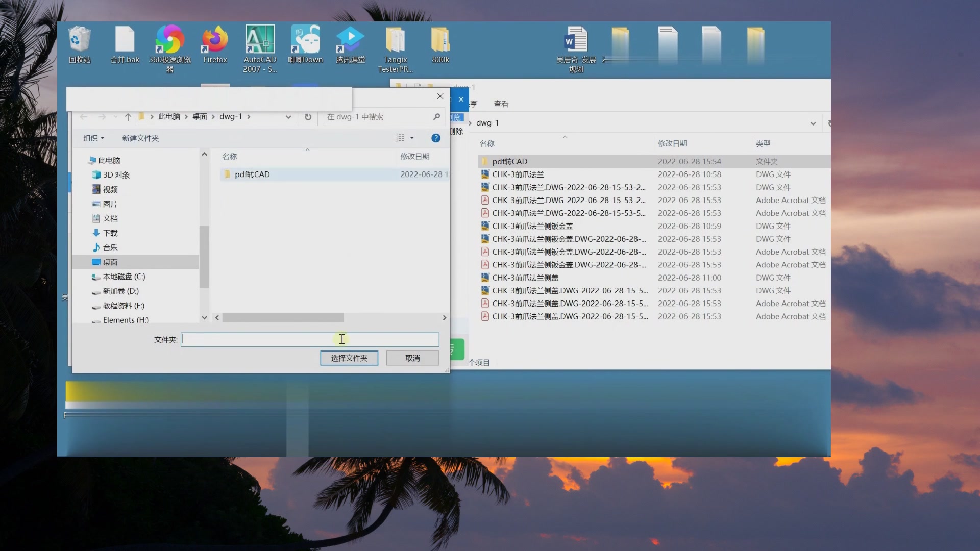Viewport: 980px width, 551px height.
Task: Click the up-directory arrow in folder dialog
Action: click(128, 117)
